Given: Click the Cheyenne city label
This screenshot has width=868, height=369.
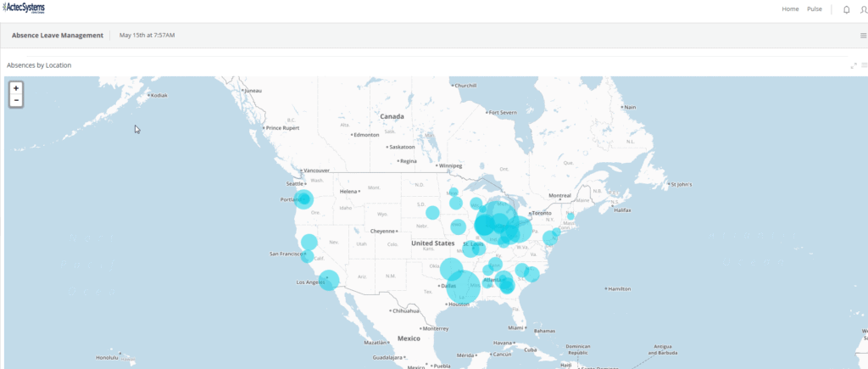Looking at the screenshot, I should [383, 231].
